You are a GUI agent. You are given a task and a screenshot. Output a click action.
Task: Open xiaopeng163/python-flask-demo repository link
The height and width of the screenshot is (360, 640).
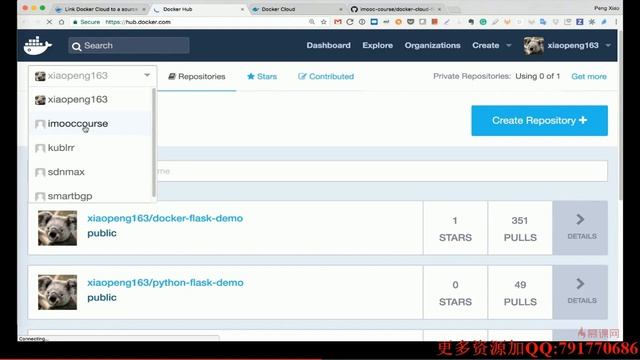(x=165, y=282)
